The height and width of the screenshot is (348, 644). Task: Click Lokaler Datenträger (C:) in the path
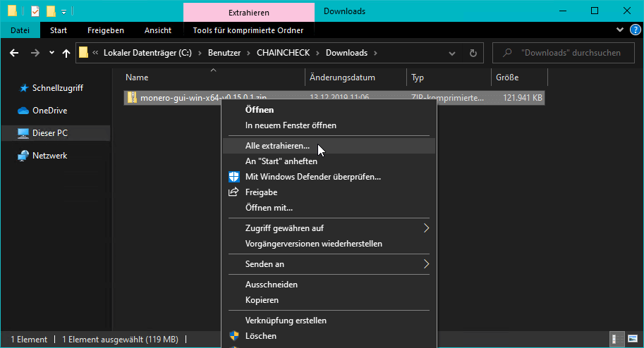click(x=147, y=53)
